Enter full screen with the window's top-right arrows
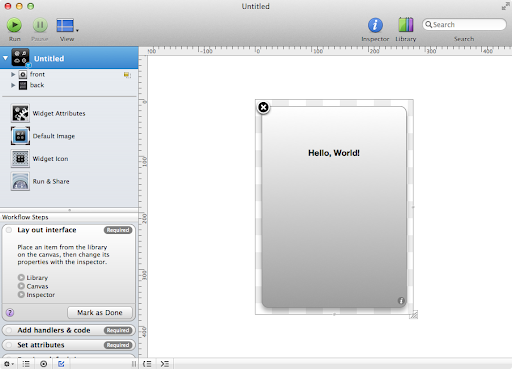512x369 pixels. (x=505, y=6)
